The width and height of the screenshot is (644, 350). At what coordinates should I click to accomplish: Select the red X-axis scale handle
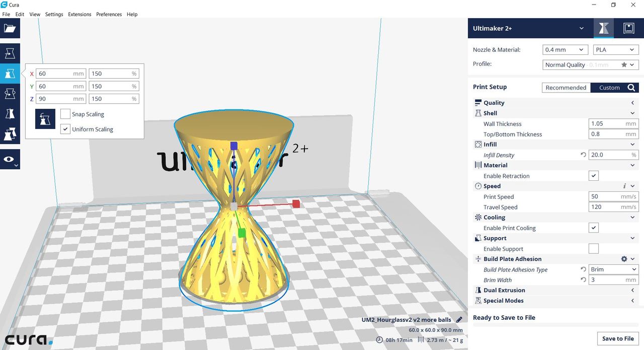click(296, 203)
